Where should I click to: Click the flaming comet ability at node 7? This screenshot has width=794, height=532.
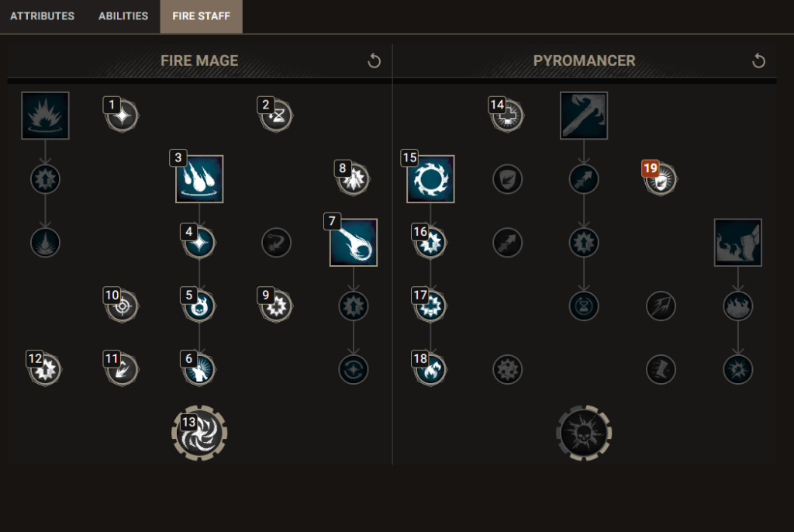pos(354,242)
